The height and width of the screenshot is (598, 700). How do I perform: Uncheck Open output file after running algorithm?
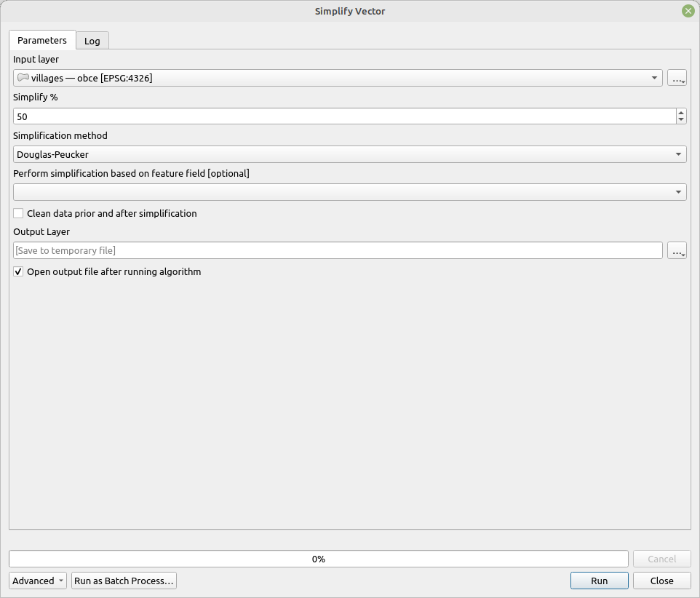[x=18, y=271]
